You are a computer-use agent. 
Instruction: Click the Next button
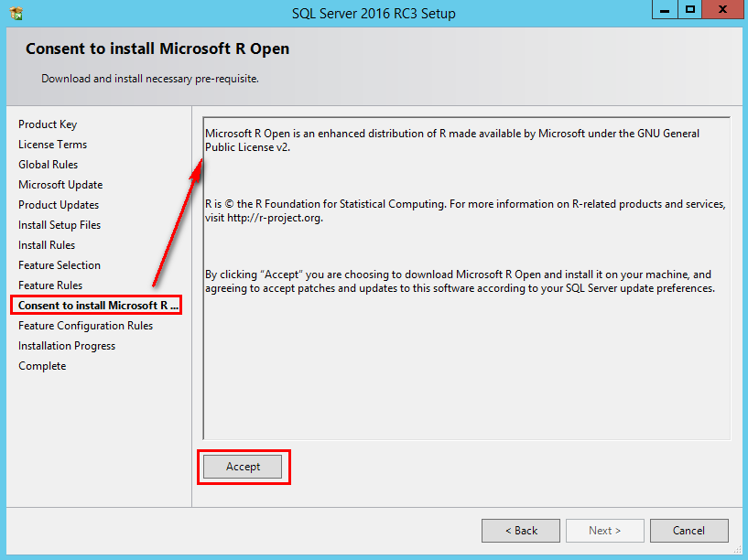(605, 531)
